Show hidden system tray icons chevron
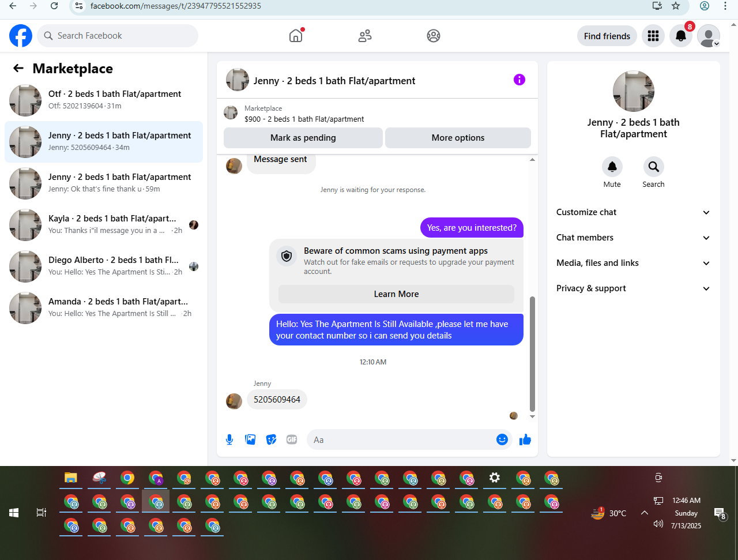The image size is (738, 560). point(645,513)
